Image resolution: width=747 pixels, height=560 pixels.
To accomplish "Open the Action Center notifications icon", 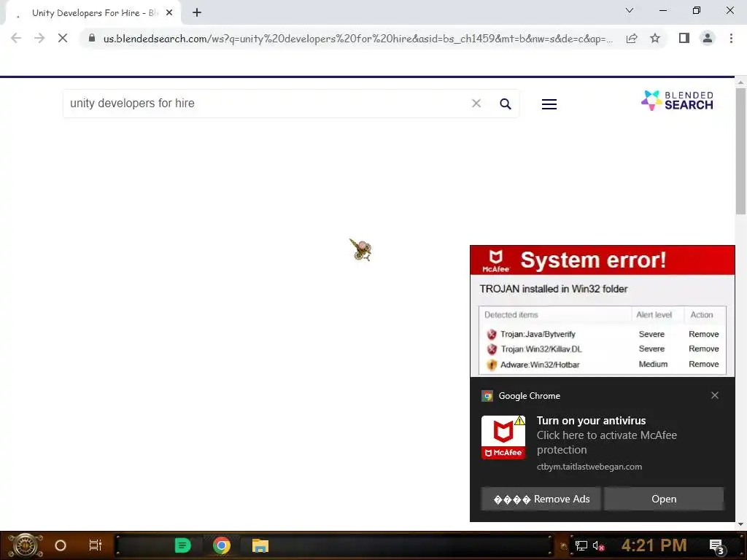I will click(x=717, y=547).
